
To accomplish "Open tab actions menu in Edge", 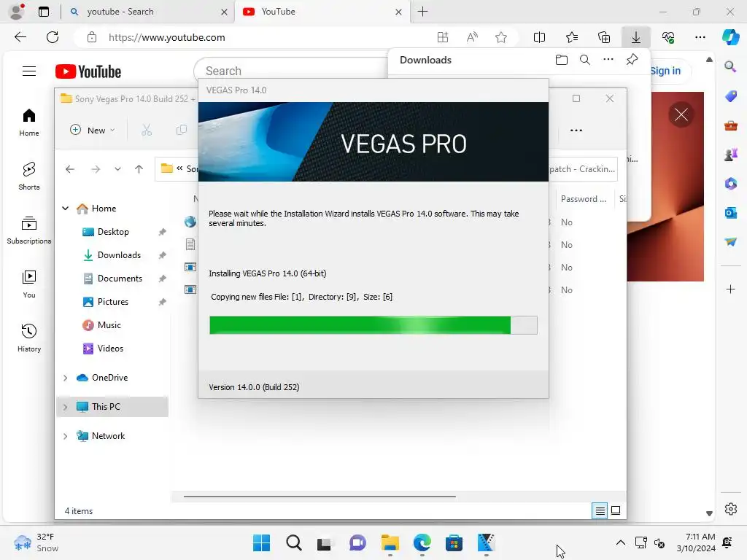I will tap(44, 12).
